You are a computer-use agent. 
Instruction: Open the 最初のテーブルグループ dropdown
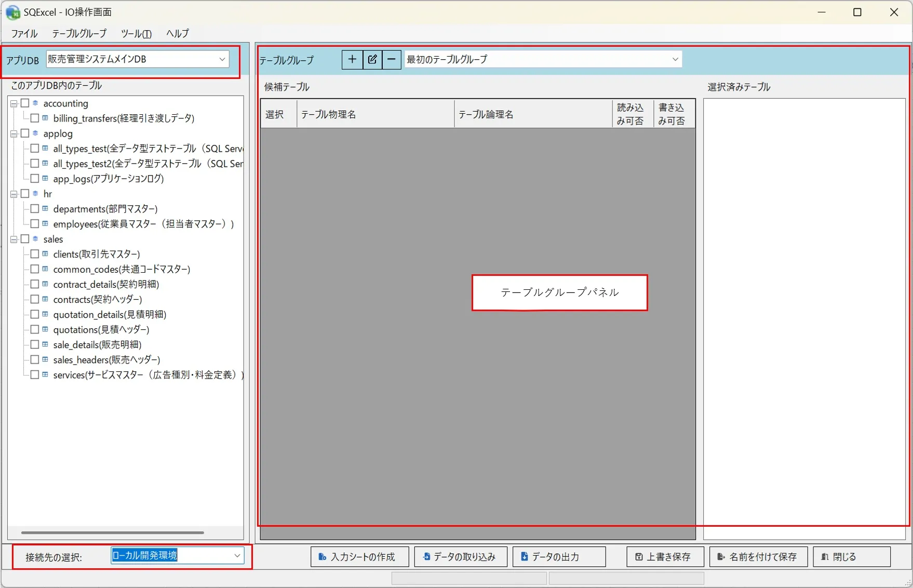click(543, 59)
